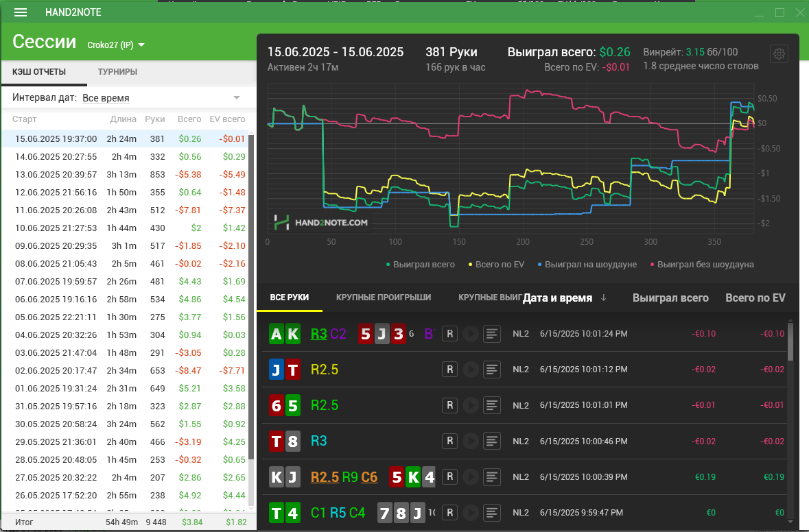Sort hands by the 'Всего по EV' column header
809x532 pixels.
pyautogui.click(x=755, y=298)
